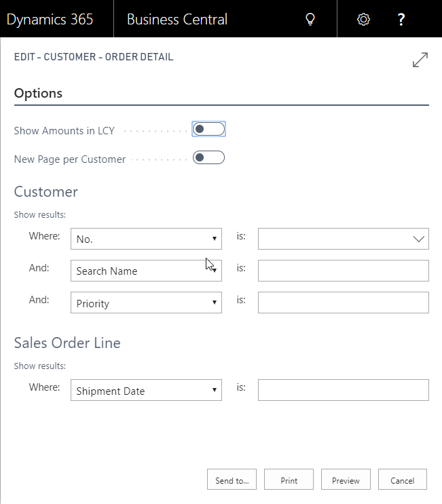The image size is (442, 504).
Task: Click the Send to... button
Action: click(x=232, y=480)
